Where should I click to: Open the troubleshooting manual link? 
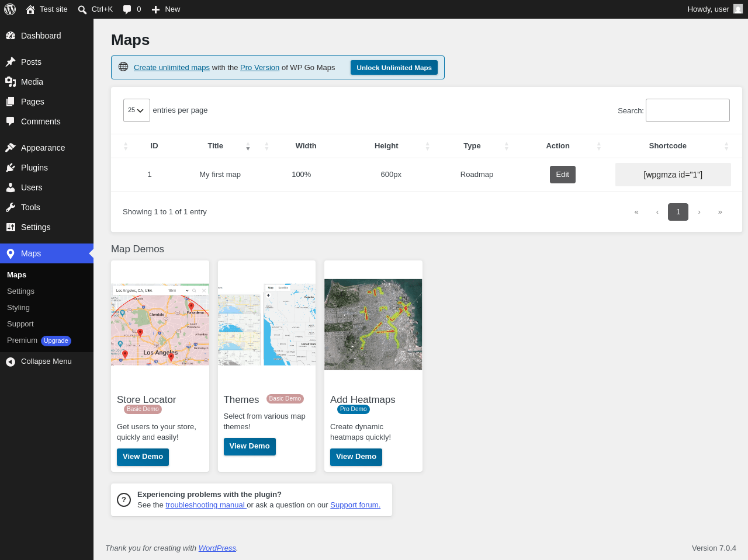coord(206,505)
